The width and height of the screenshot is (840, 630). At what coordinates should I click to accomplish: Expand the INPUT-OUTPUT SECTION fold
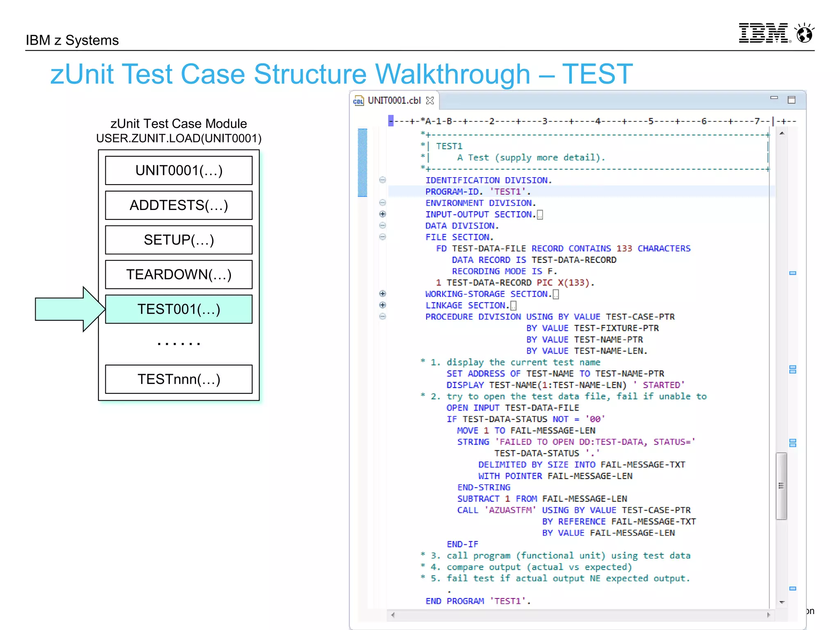tap(382, 214)
